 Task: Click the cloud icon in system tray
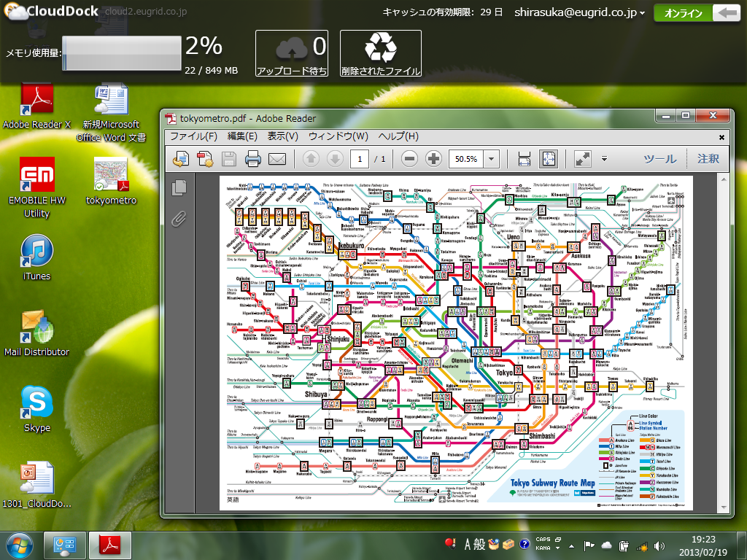(606, 545)
